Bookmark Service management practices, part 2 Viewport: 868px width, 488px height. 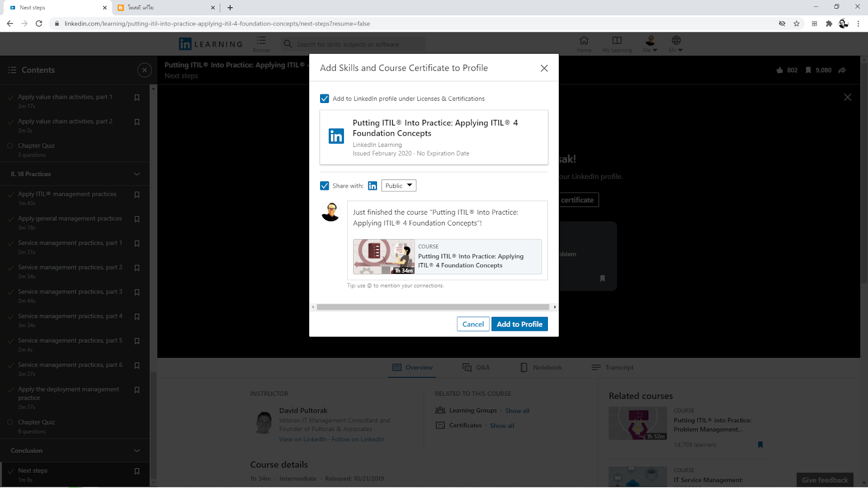[137, 268]
